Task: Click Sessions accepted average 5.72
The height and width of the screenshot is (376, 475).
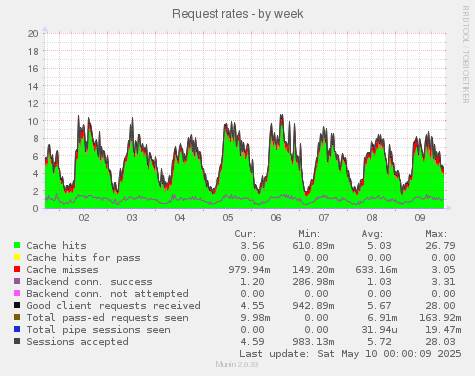Action: [379, 342]
